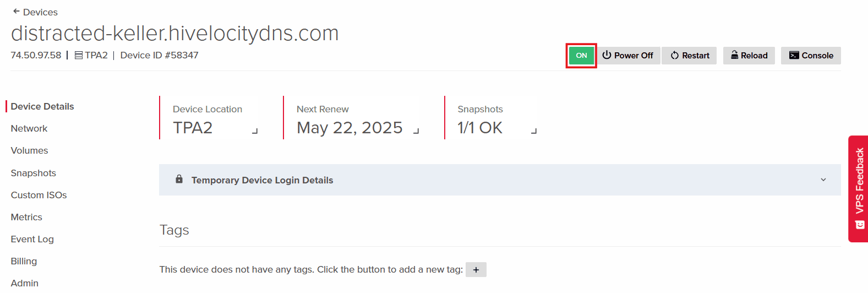
Task: Expand Temporary Device Login Details chevron
Action: (x=823, y=180)
